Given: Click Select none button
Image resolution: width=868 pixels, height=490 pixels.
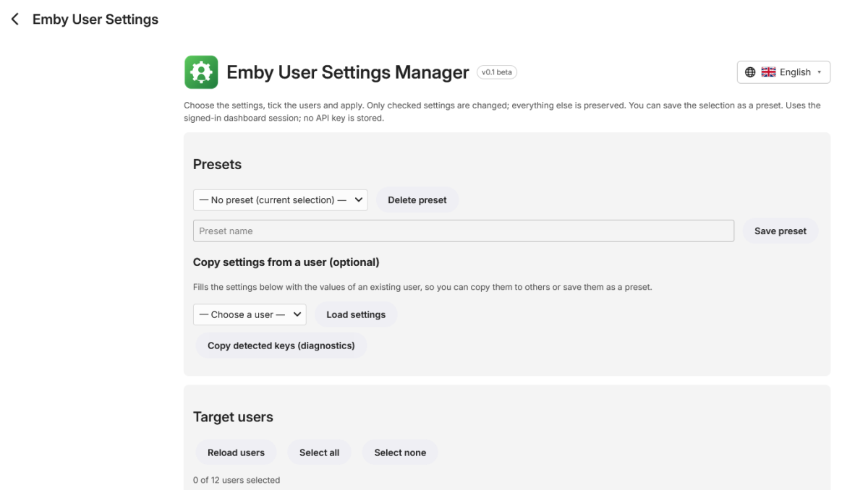Looking at the screenshot, I should 400,452.
